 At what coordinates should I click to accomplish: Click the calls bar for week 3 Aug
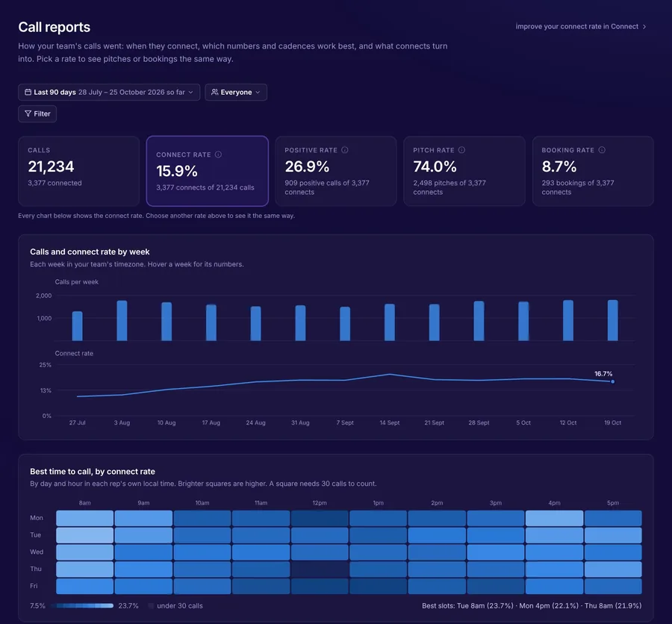[122, 321]
